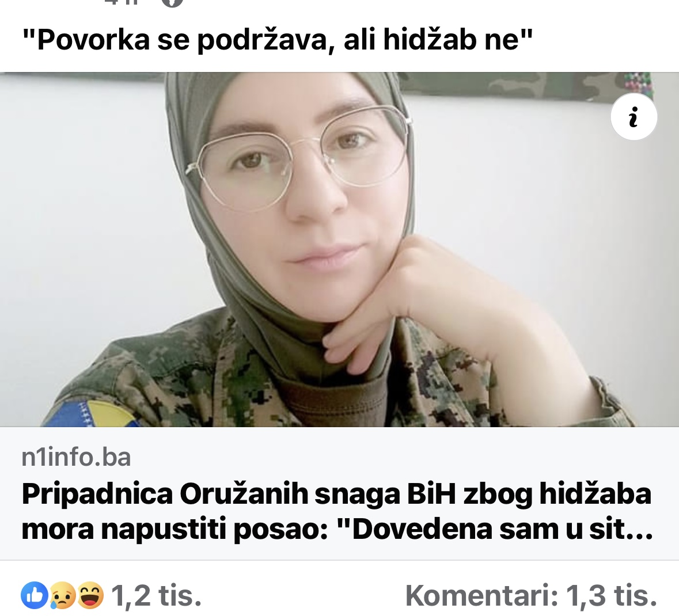View the 1,2 tis. reactions list
Screen dimensions: 679x616
point(156,596)
